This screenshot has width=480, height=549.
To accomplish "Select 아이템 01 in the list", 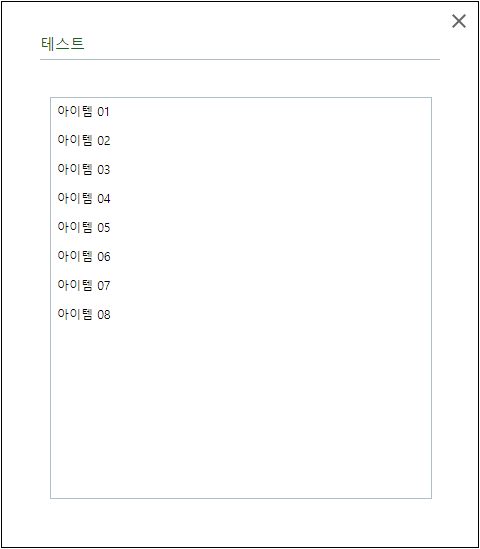I will [x=241, y=112].
